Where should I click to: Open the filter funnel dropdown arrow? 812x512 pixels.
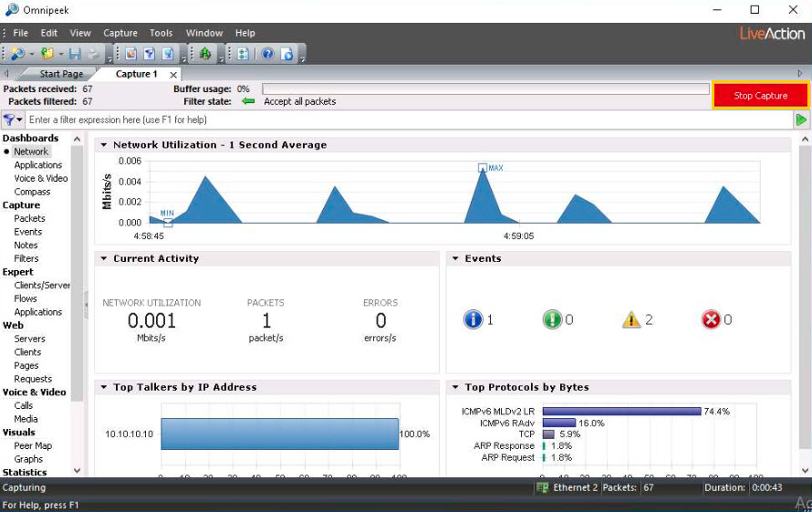point(20,120)
